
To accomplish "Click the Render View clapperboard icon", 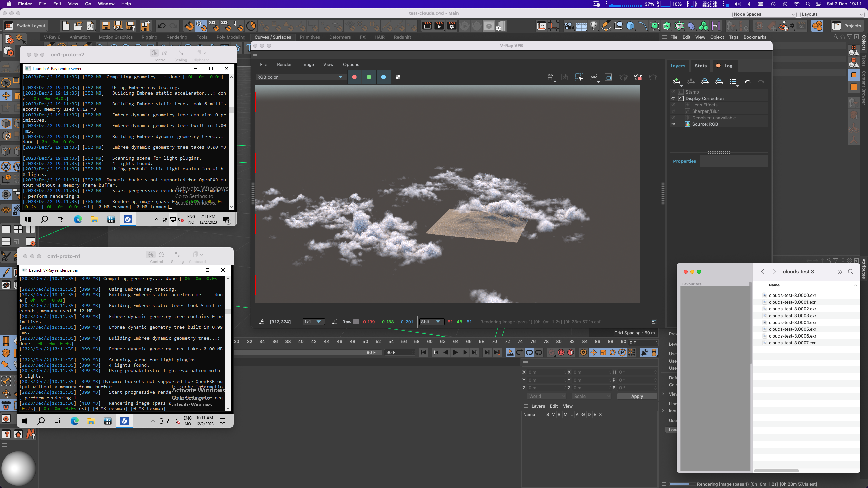I will click(x=427, y=26).
